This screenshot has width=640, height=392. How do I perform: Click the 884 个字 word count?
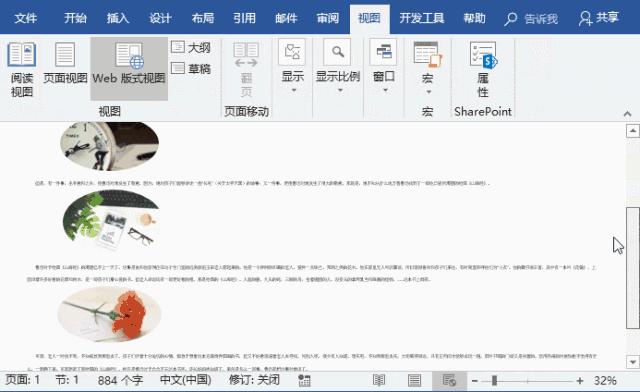point(120,380)
